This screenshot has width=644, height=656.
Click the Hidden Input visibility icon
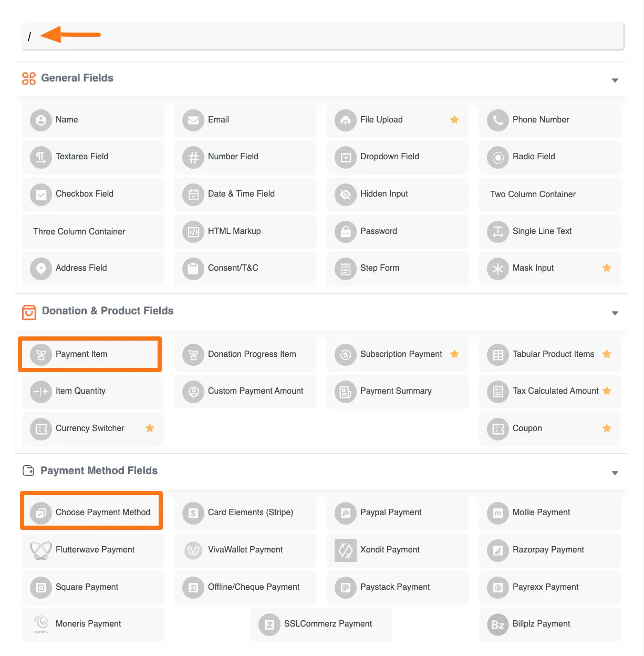pos(345,194)
